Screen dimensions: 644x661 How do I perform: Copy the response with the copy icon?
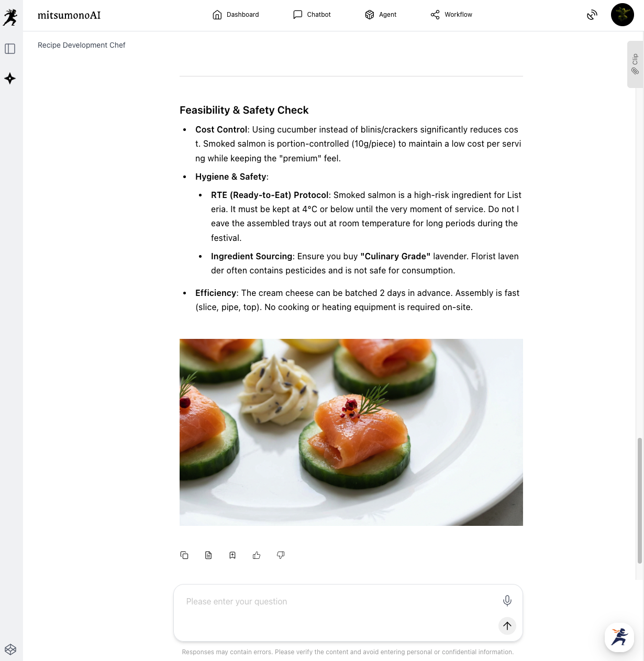click(184, 555)
